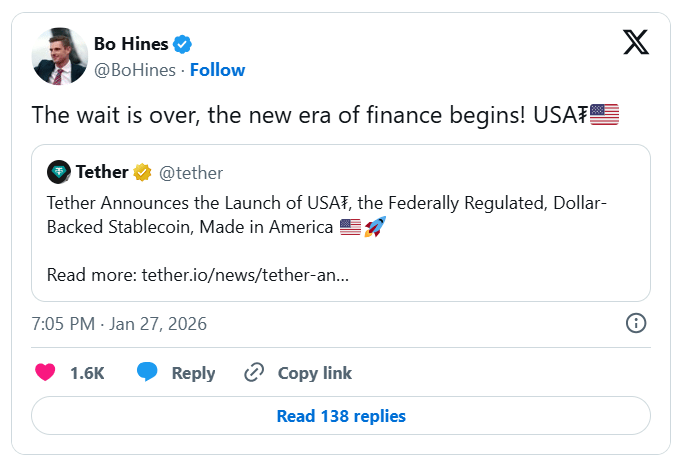Open the @tether handle
This screenshot has height=465, width=683.
[191, 172]
